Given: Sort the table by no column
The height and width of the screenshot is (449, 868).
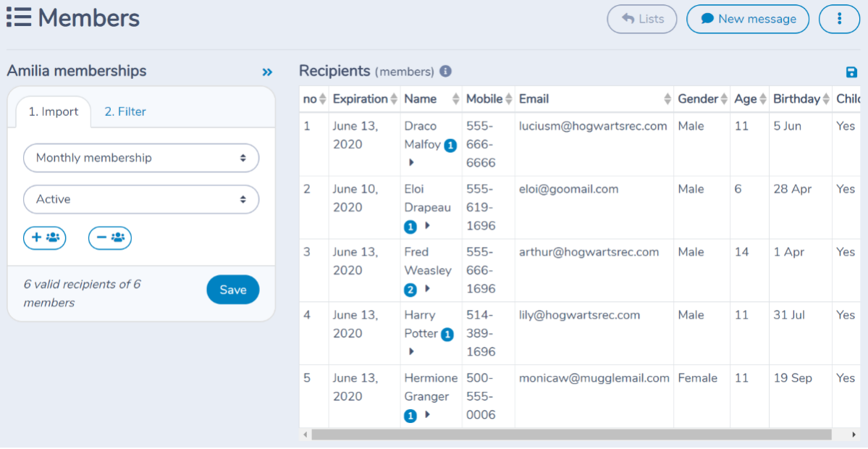Looking at the screenshot, I should pos(314,99).
